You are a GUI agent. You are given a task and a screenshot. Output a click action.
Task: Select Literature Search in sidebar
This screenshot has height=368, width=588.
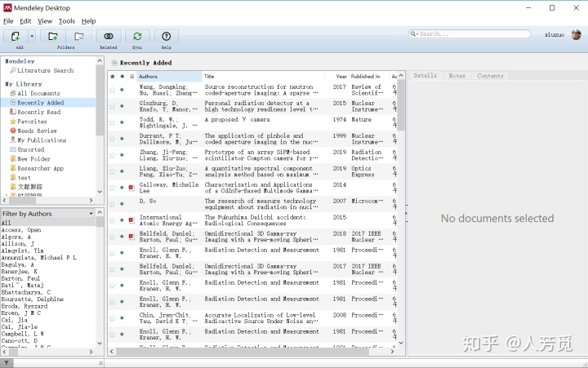(45, 70)
